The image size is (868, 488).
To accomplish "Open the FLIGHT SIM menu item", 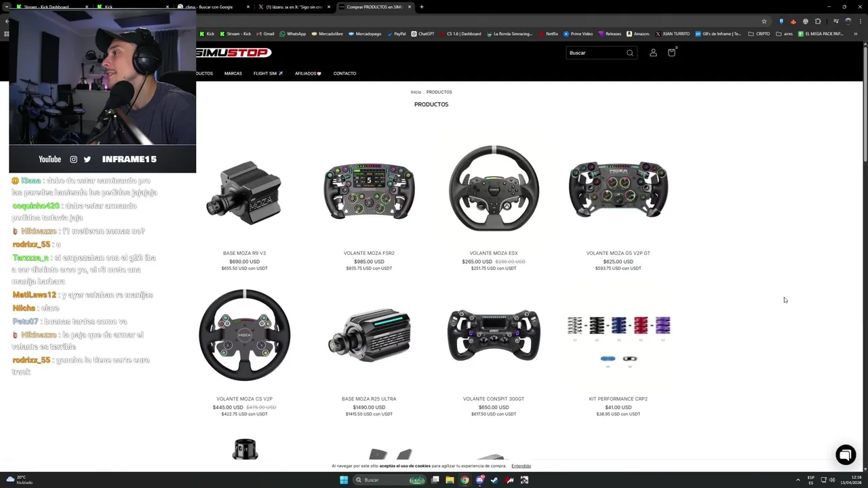I will tap(268, 73).
